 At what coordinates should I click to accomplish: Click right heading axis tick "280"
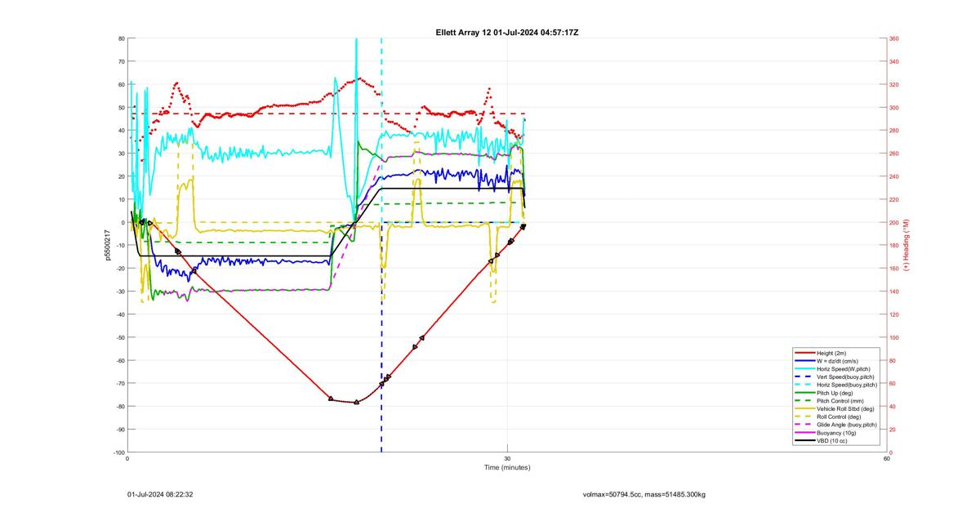click(x=893, y=131)
